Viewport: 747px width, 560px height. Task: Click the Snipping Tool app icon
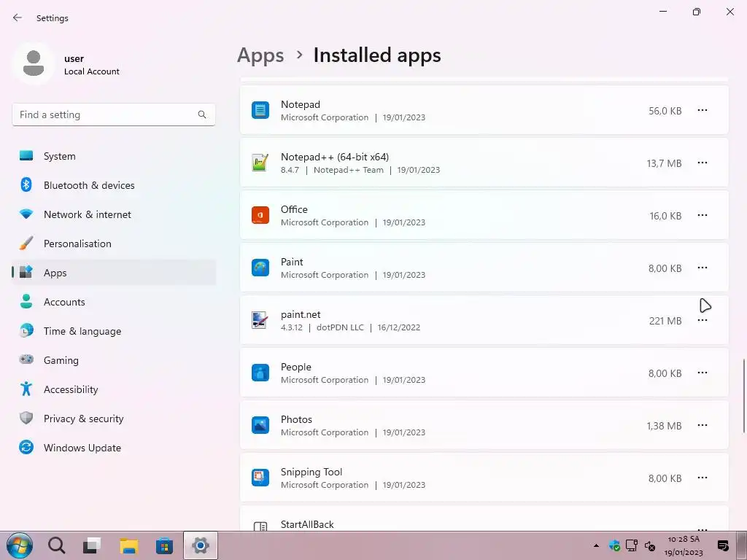pos(260,478)
